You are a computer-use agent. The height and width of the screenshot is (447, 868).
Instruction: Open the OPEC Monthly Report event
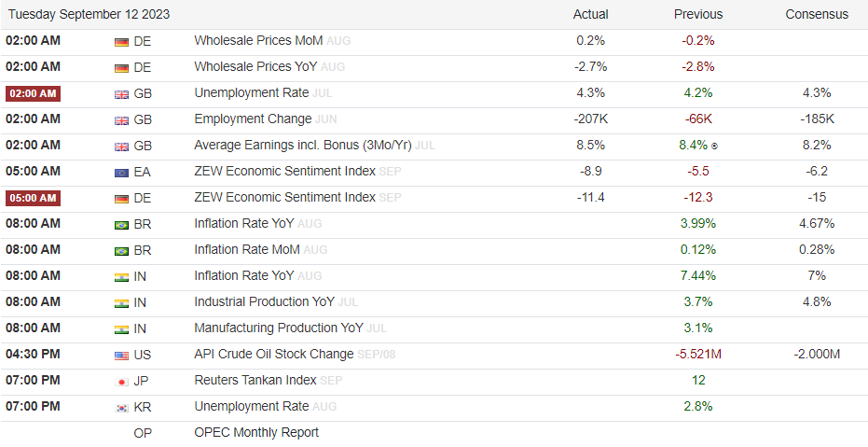pos(256,433)
